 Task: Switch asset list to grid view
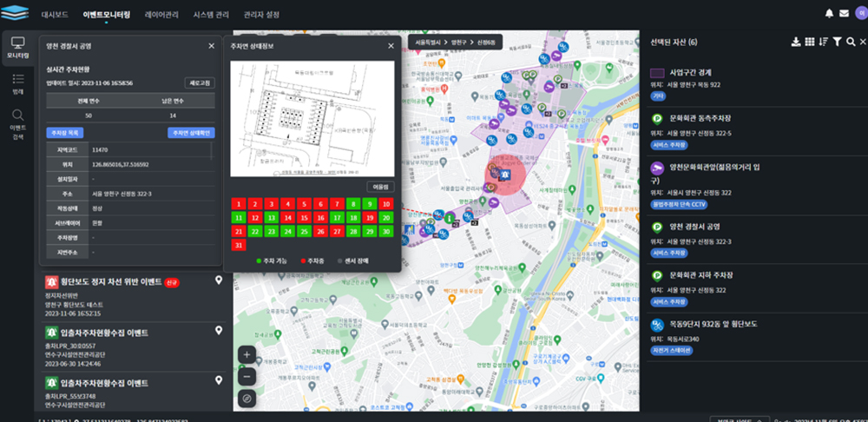[x=809, y=42]
